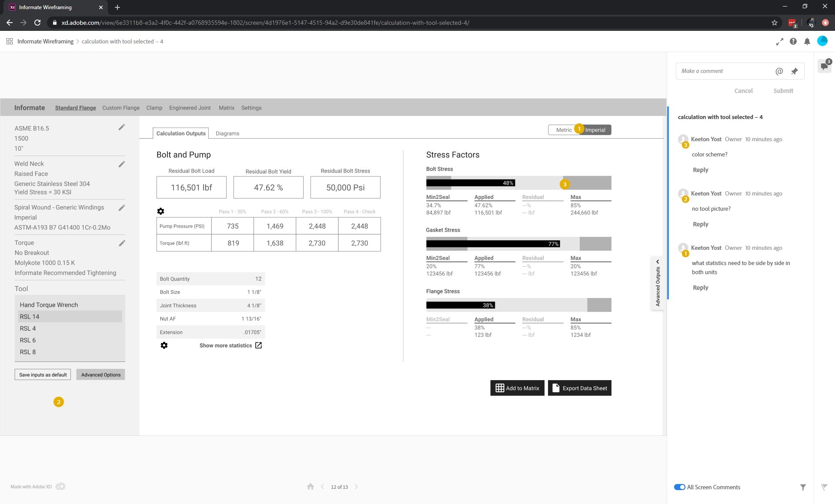Open the comments filter funnel icon
This screenshot has width=835, height=504.
coord(803,487)
